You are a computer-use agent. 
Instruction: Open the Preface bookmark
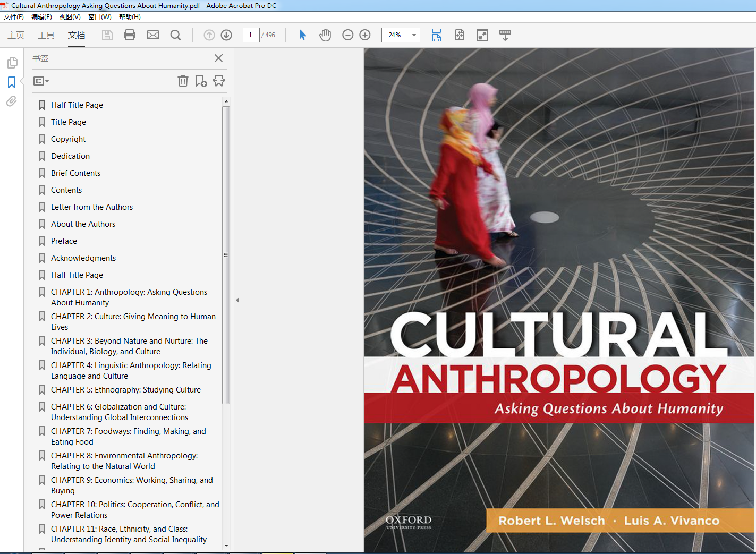click(64, 241)
